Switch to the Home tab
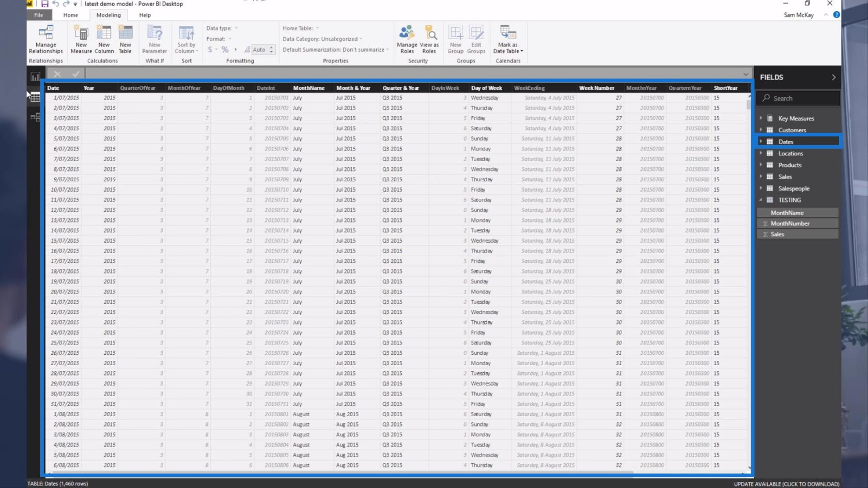 click(71, 15)
